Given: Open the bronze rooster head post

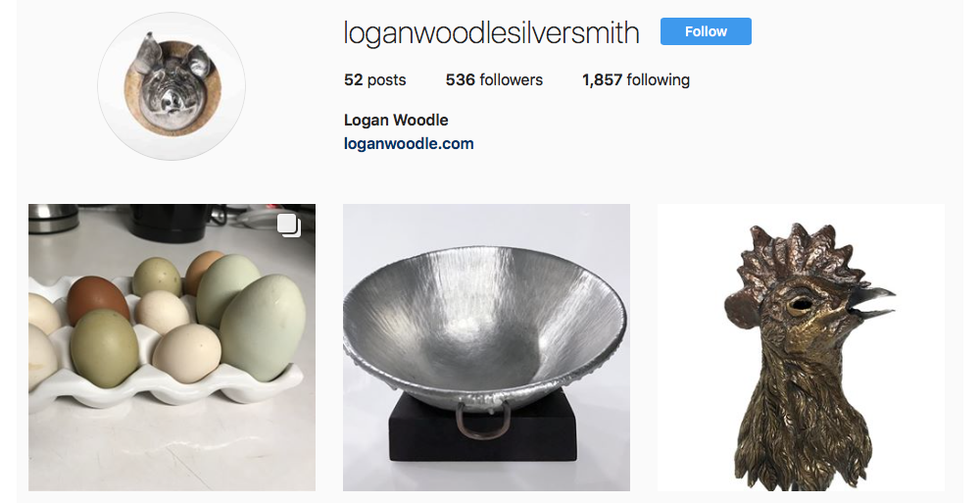Looking at the screenshot, I should (801, 347).
